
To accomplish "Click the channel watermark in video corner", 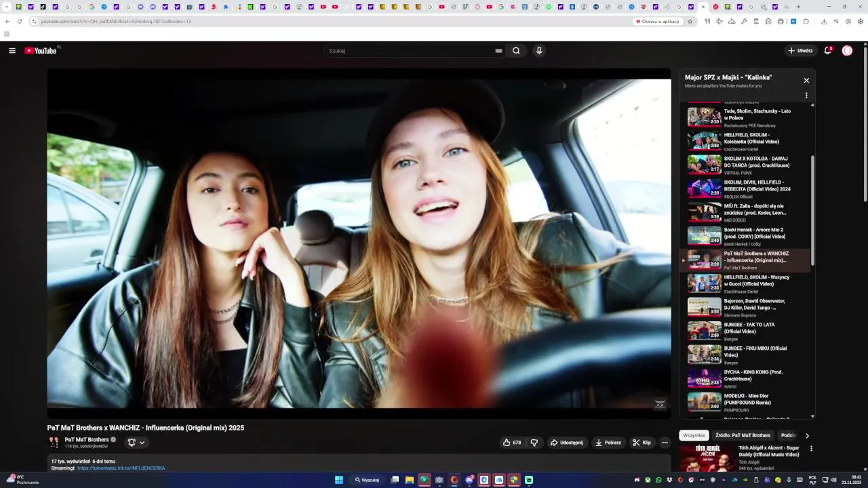I will [x=660, y=405].
